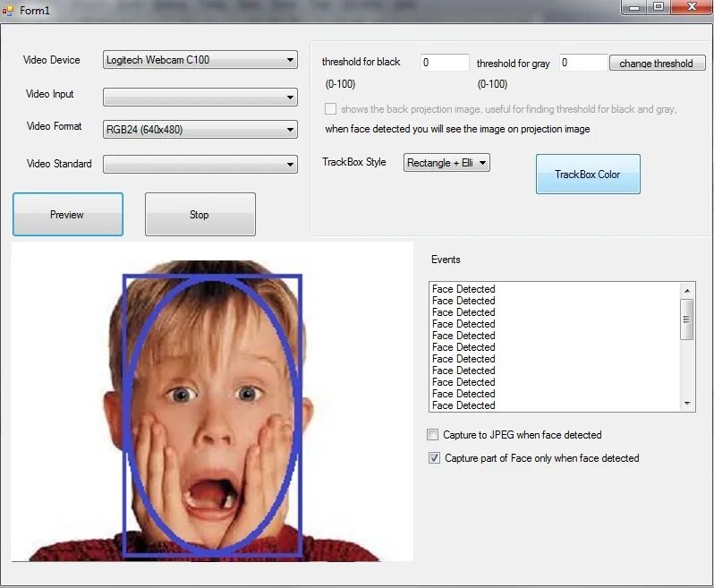Click the Events list scroll down arrow
Image resolution: width=714 pixels, height=588 pixels.
click(687, 404)
